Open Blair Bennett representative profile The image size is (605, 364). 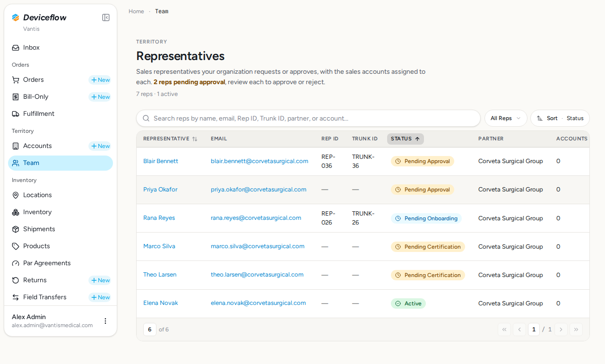[x=161, y=161]
